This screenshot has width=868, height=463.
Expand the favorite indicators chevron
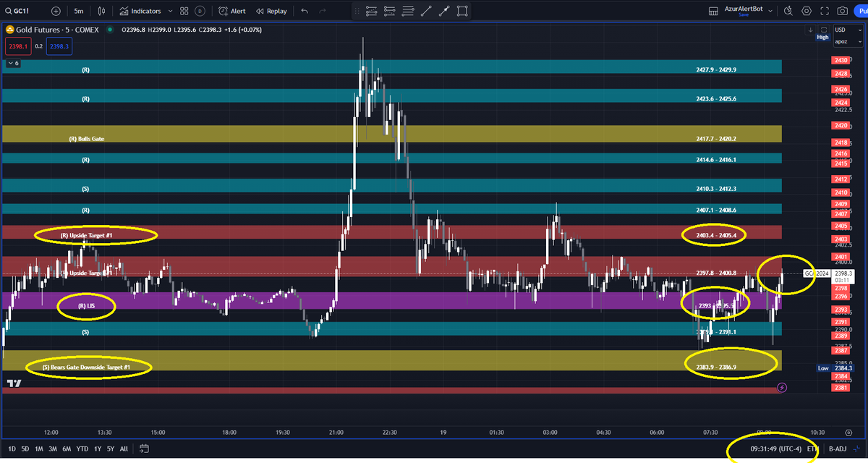[170, 11]
